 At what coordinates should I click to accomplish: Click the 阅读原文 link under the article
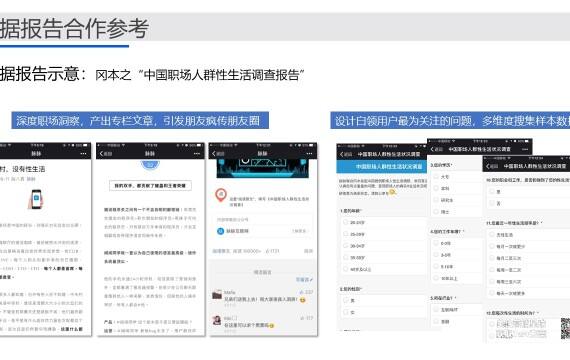point(221,251)
